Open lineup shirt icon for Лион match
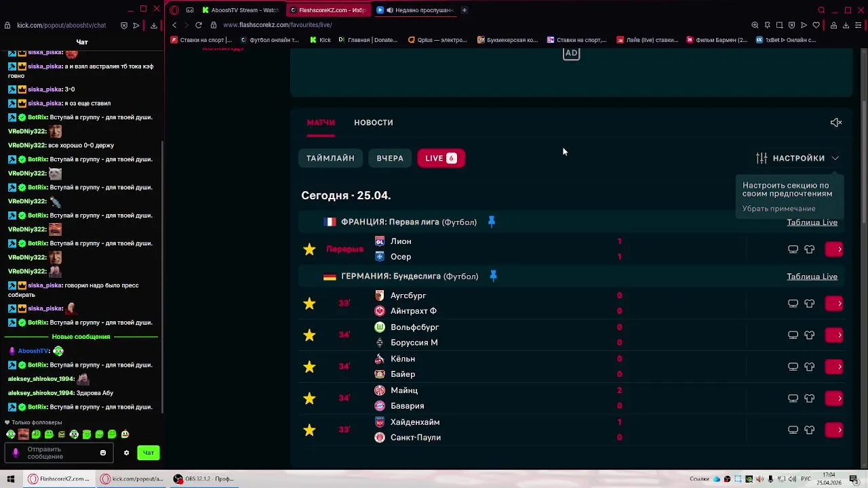 (x=810, y=249)
